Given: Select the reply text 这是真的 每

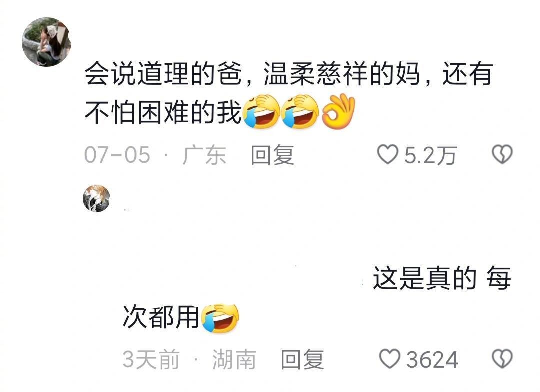Looking at the screenshot, I should [x=442, y=278].
